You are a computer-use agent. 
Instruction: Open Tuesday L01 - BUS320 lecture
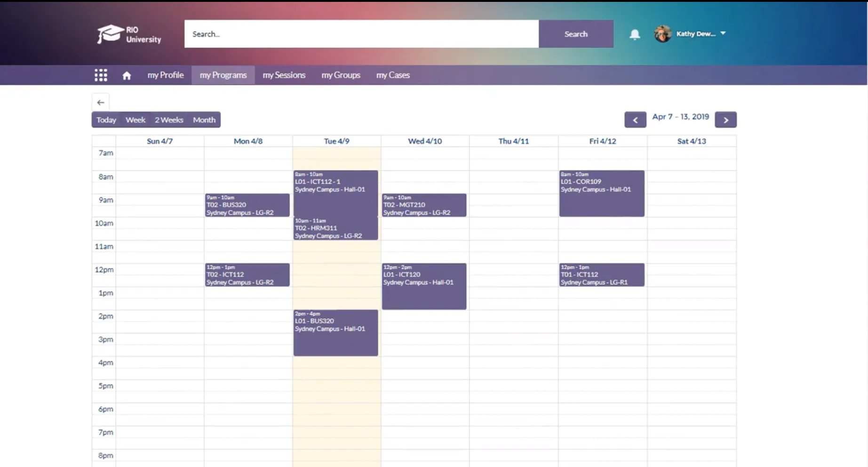point(335,333)
